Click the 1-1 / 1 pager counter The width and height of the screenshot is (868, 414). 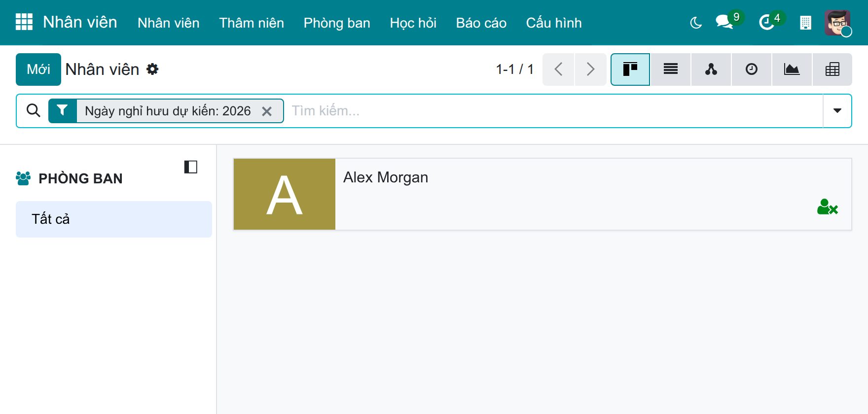[514, 69]
